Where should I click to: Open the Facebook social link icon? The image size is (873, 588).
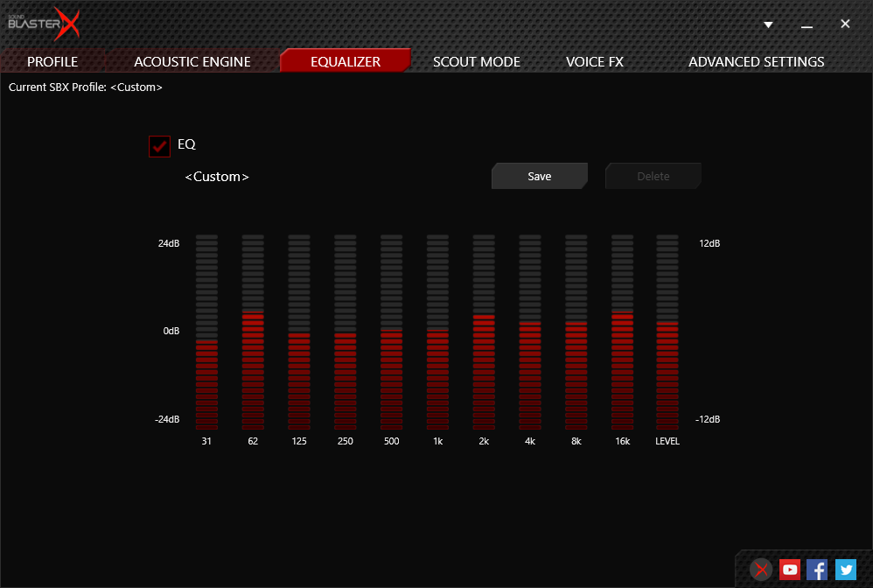coord(817,570)
